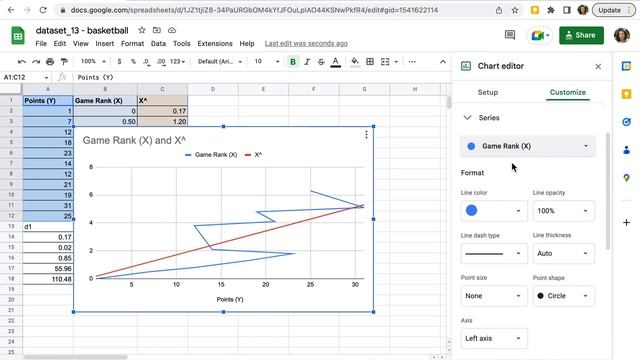Click the name box showing A1:C12
Screen dimensions: 640x360
tap(25, 77)
